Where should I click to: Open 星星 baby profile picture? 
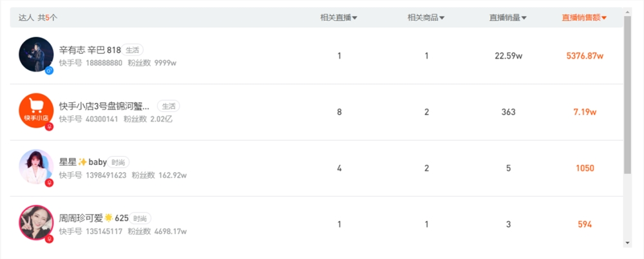click(35, 166)
